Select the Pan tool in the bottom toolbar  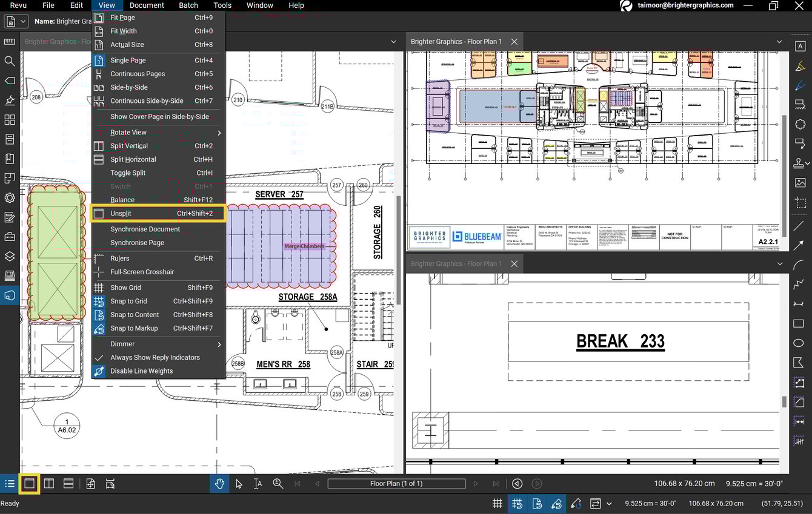[x=219, y=483]
